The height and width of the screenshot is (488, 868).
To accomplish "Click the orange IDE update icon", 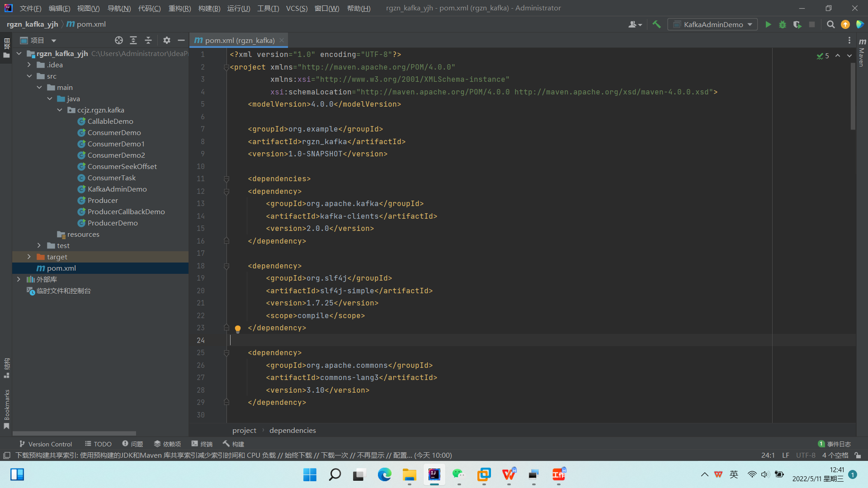I will coord(845,24).
